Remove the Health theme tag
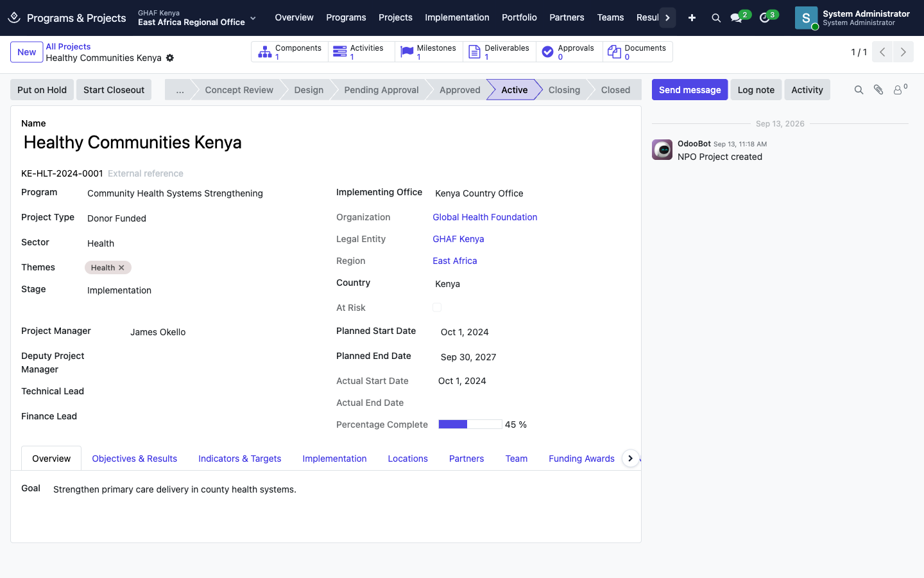The height and width of the screenshot is (578, 924). [121, 268]
